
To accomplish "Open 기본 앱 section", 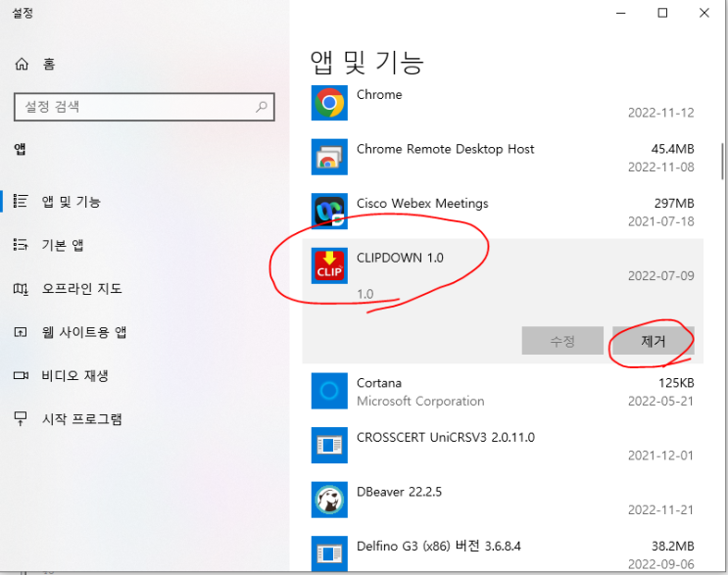I will (63, 245).
